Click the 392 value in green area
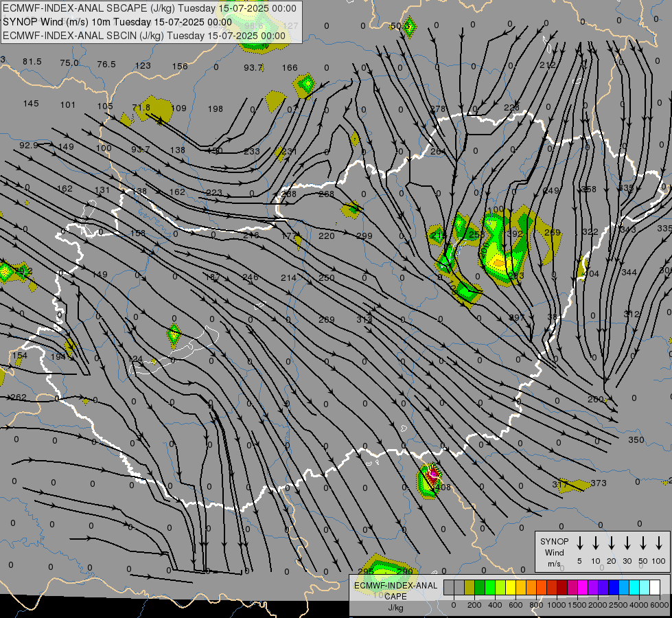This screenshot has width=672, height=618. click(x=515, y=233)
